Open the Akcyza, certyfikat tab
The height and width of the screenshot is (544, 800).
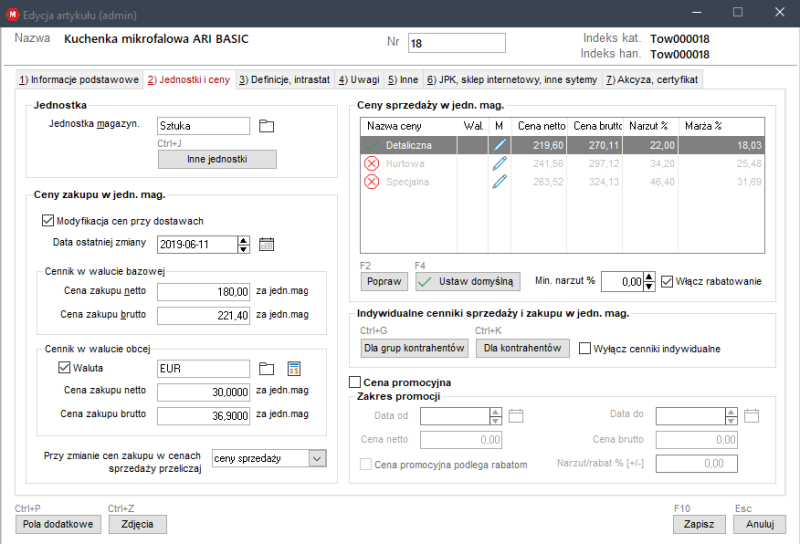coord(651,79)
